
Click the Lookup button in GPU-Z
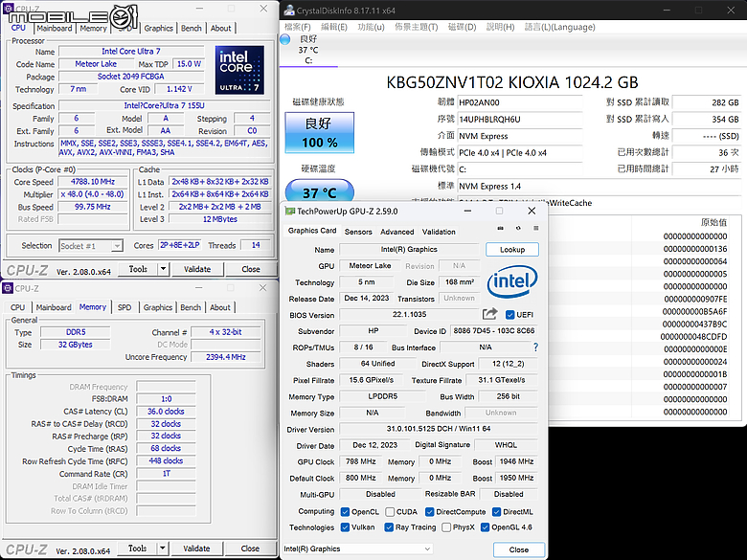click(512, 250)
